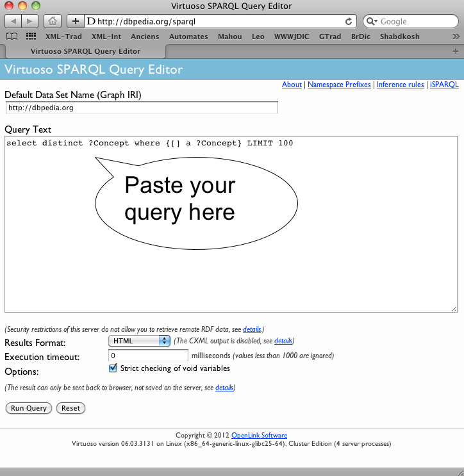Open details link about saving results
464x476 pixels.
224,388
